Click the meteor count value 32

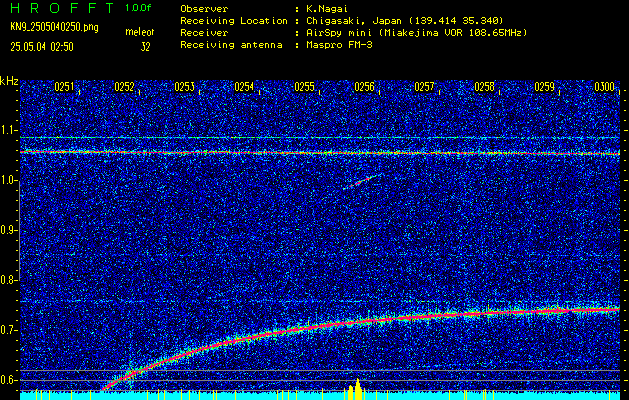[x=145, y=47]
